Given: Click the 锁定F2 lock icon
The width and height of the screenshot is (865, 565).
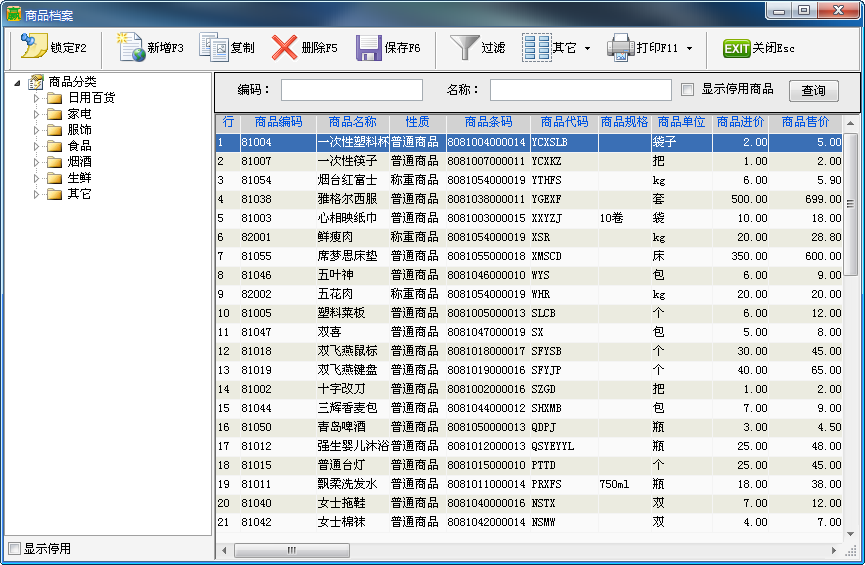Looking at the screenshot, I should (34, 47).
